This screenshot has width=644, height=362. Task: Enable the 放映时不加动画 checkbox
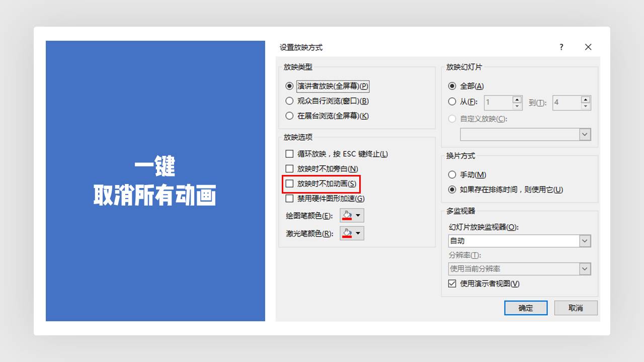(289, 184)
